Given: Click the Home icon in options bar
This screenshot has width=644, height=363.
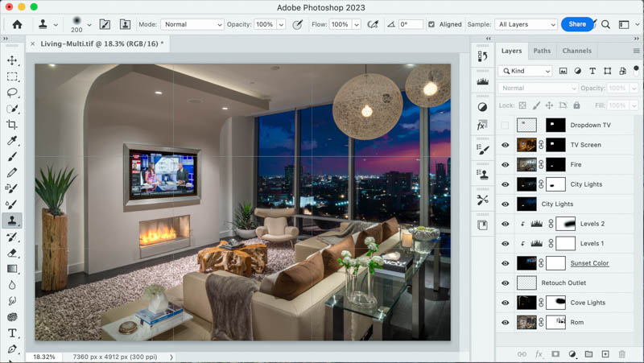Looking at the screenshot, I should tap(17, 24).
